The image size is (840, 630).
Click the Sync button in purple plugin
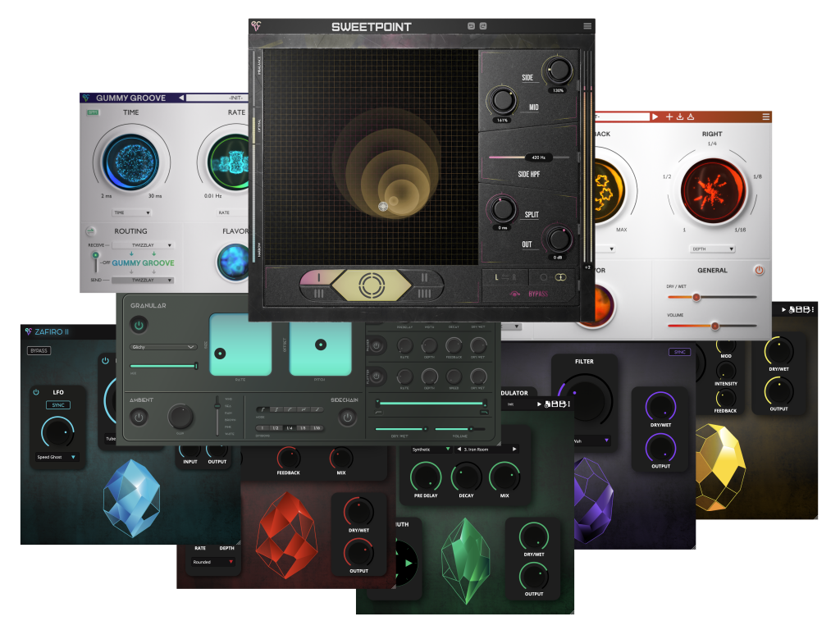tap(680, 352)
